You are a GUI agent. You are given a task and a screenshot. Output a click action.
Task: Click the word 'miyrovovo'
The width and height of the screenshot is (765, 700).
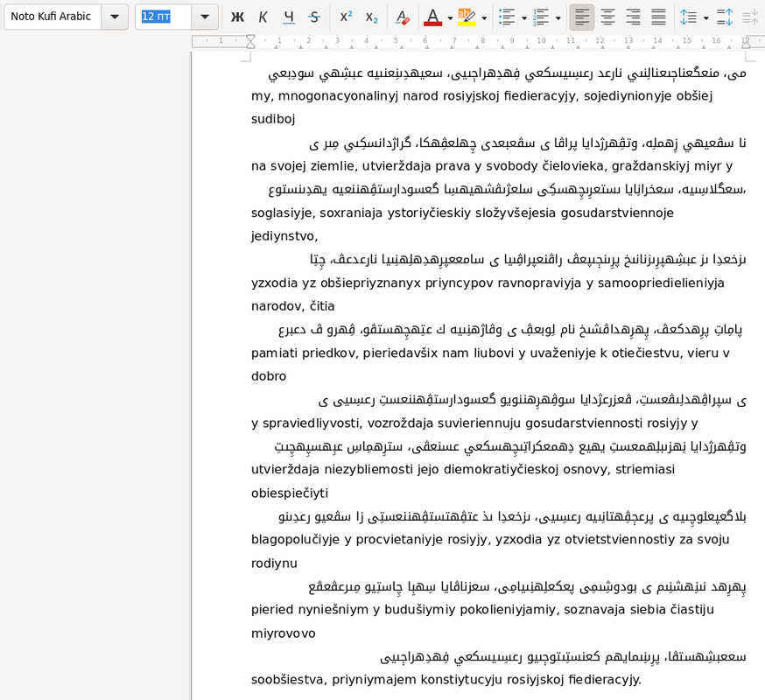click(284, 633)
